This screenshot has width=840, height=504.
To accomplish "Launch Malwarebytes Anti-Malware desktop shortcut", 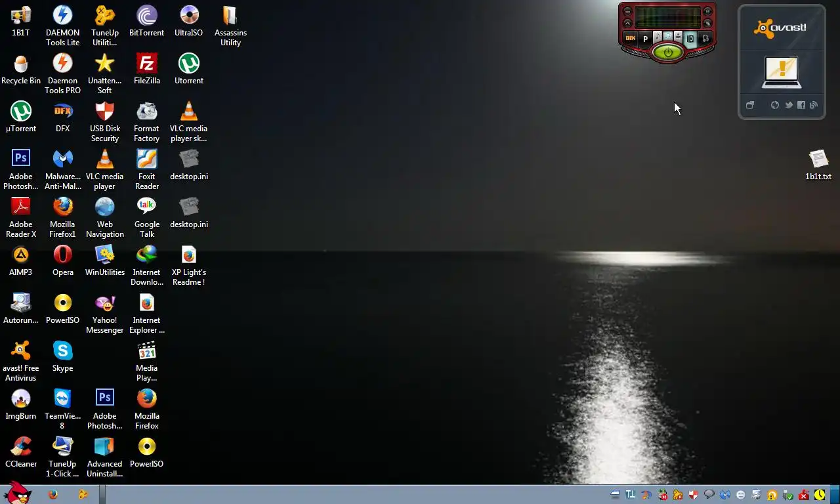I will [63, 169].
